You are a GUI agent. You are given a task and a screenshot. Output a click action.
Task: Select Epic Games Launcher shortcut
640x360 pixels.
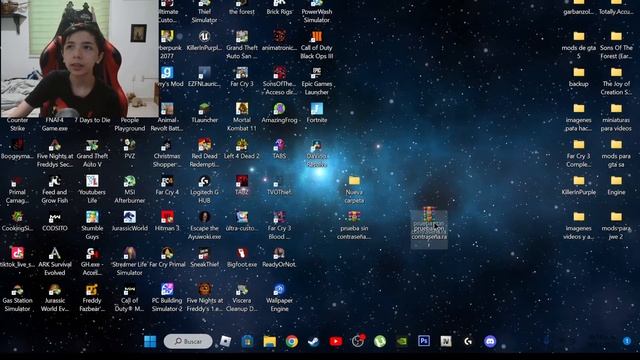[317, 81]
